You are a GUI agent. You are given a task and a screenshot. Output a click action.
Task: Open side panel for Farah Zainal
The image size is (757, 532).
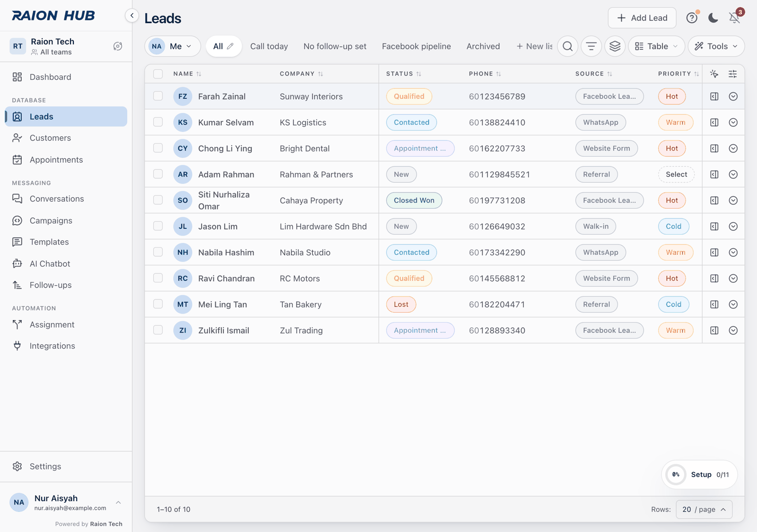[x=714, y=96]
